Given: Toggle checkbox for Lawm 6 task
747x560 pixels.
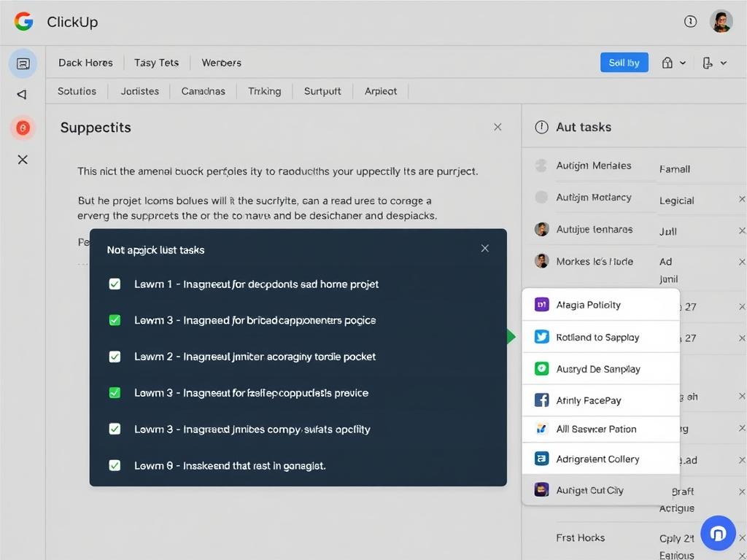Looking at the screenshot, I should (115, 464).
